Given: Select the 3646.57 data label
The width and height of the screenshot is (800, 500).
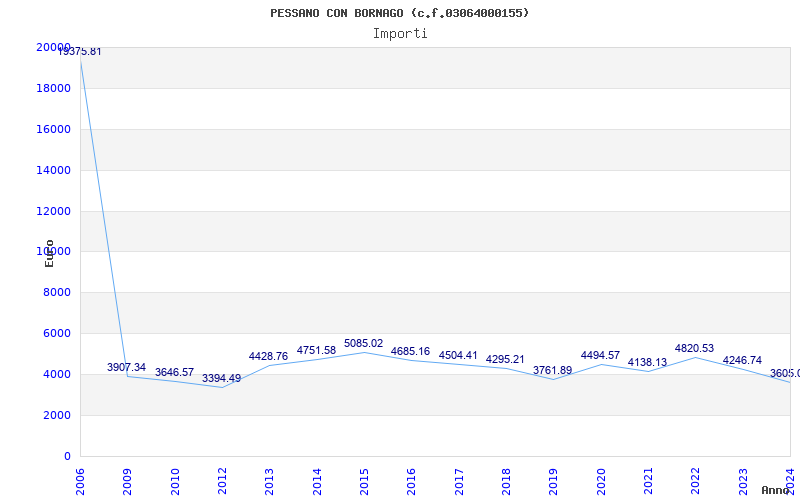Looking at the screenshot, I should pyautogui.click(x=174, y=372).
